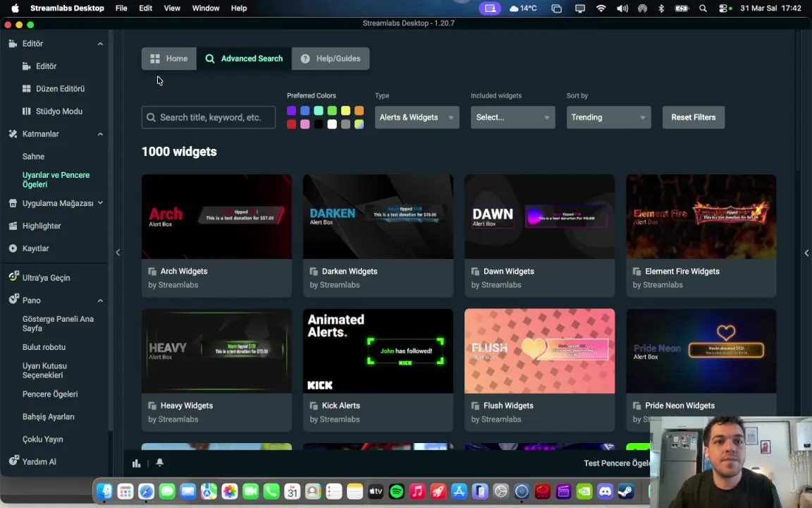The height and width of the screenshot is (508, 812).
Task: Open the Included widgets Select dropdown
Action: (x=512, y=117)
